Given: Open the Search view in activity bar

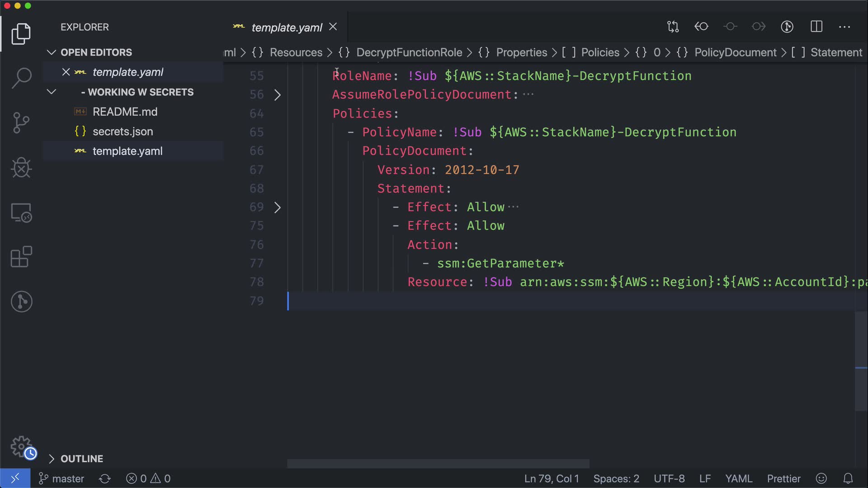Looking at the screenshot, I should (x=21, y=78).
